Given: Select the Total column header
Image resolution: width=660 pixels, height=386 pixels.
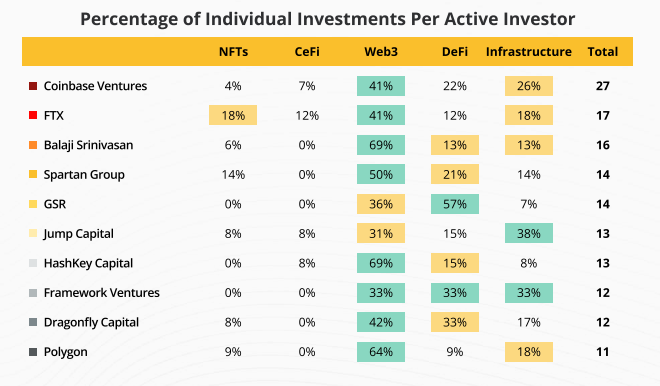Looking at the screenshot, I should tap(603, 52).
